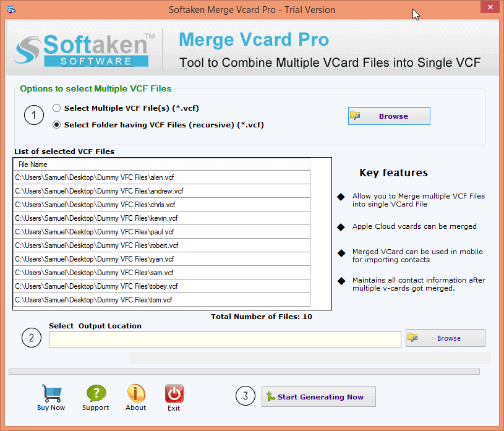Browse for VCF source files
Screen dimensions: 504x431
coord(389,116)
